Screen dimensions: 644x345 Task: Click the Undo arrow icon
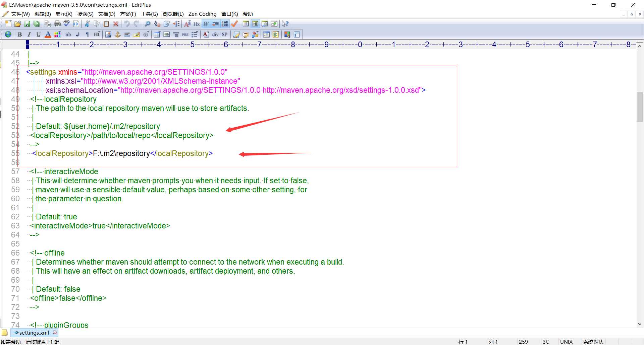[x=127, y=24]
